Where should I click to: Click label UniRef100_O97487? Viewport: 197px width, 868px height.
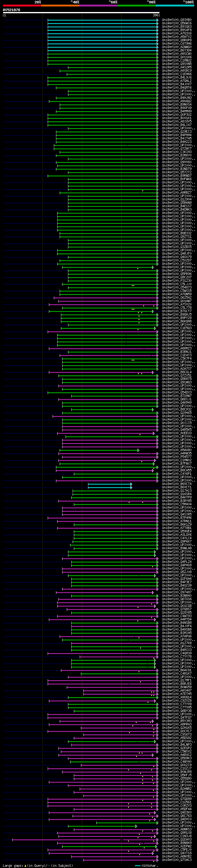point(176,592)
